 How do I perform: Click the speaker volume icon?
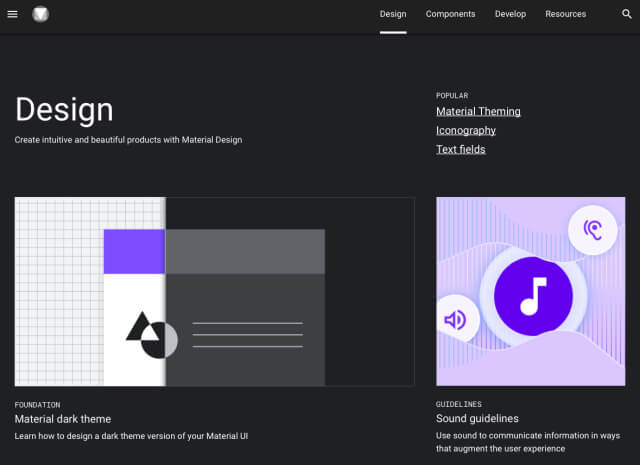(454, 320)
